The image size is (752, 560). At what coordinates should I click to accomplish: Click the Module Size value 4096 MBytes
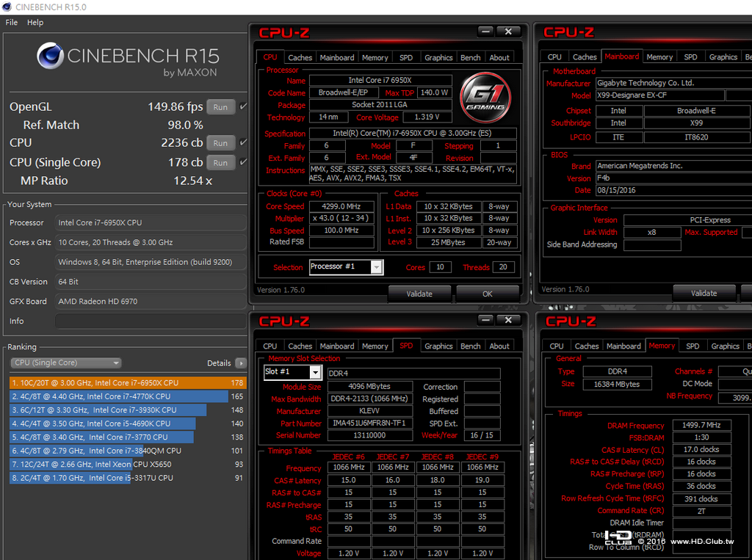pos(370,387)
